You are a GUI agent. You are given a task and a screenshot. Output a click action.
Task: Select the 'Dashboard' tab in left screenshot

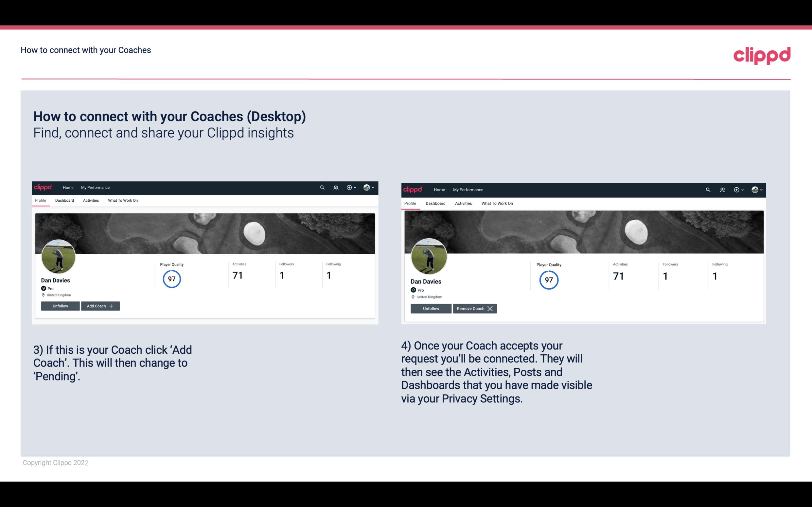pyautogui.click(x=64, y=200)
